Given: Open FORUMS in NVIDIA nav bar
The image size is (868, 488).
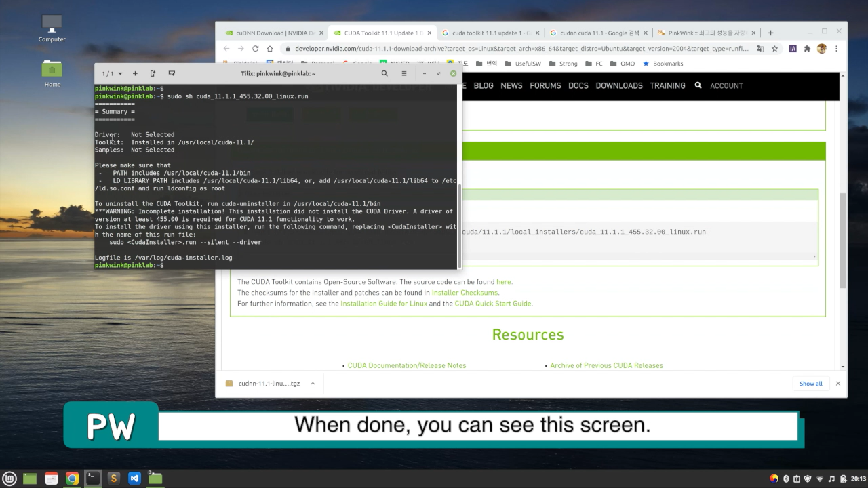Looking at the screenshot, I should pyautogui.click(x=545, y=85).
